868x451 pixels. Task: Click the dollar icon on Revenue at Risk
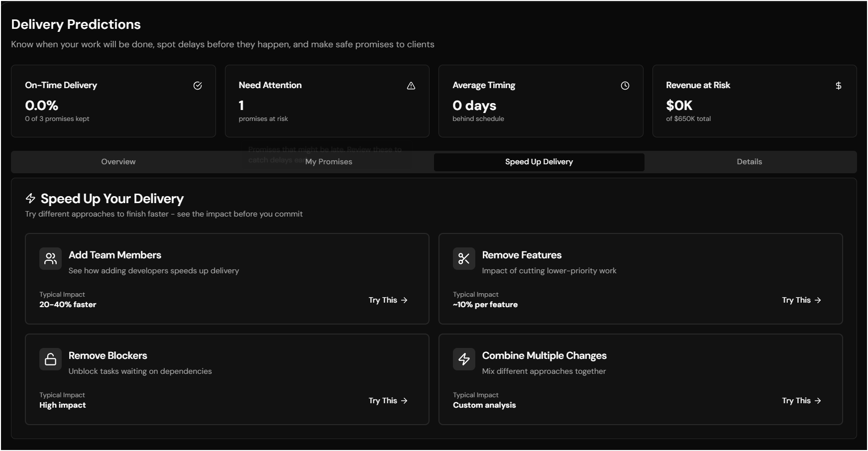839,86
